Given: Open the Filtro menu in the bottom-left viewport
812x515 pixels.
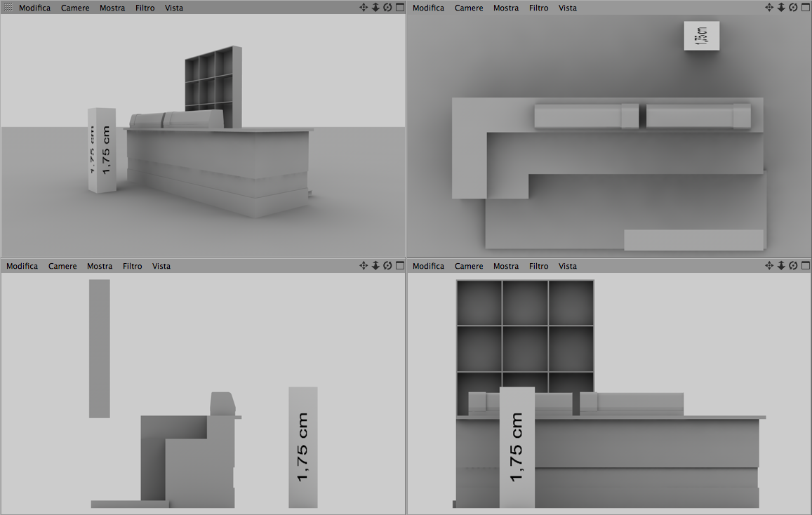Looking at the screenshot, I should click(132, 266).
